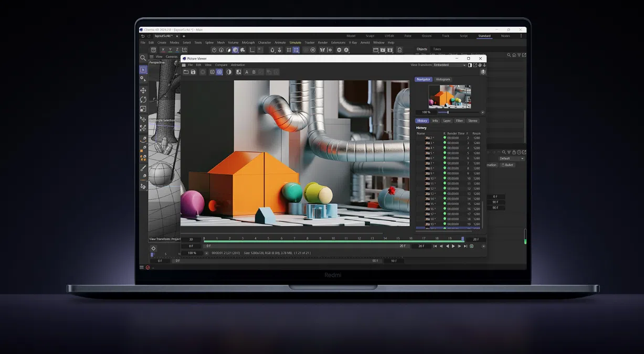644x354 pixels.
Task: Activate the Selection arrow tool
Action: pyautogui.click(x=143, y=70)
